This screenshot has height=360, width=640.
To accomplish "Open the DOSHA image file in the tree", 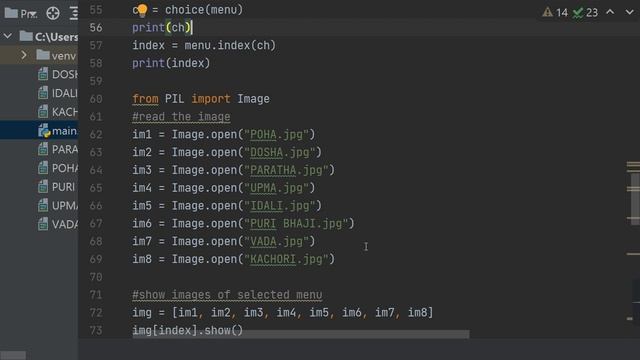I will (64, 74).
